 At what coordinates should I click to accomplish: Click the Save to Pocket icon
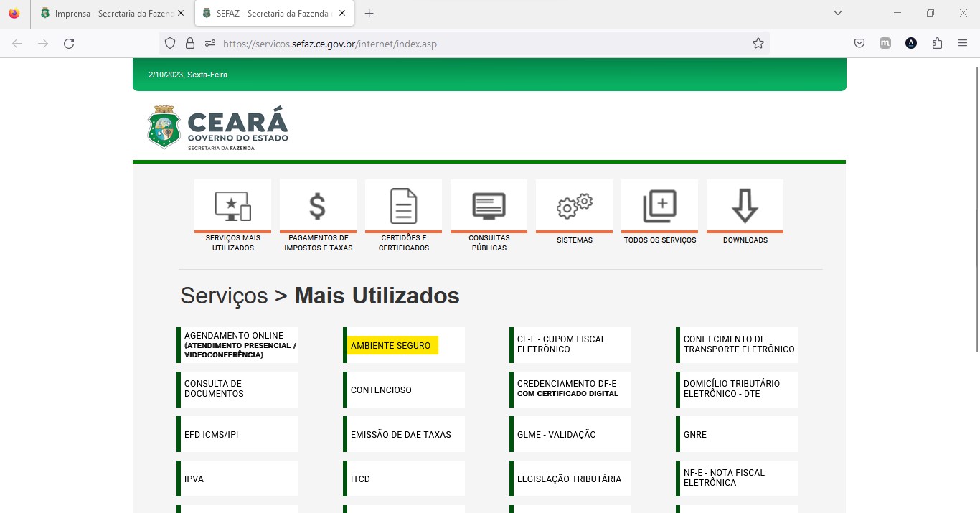pyautogui.click(x=859, y=44)
